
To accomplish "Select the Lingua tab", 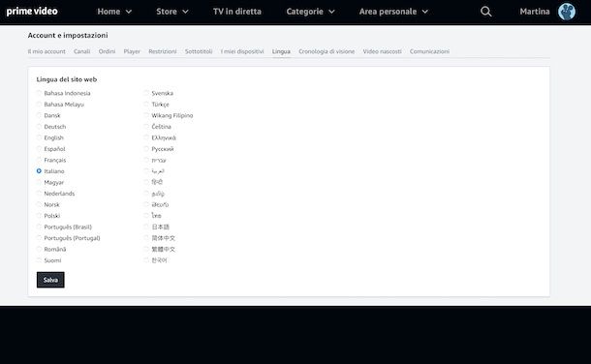I will click(281, 51).
